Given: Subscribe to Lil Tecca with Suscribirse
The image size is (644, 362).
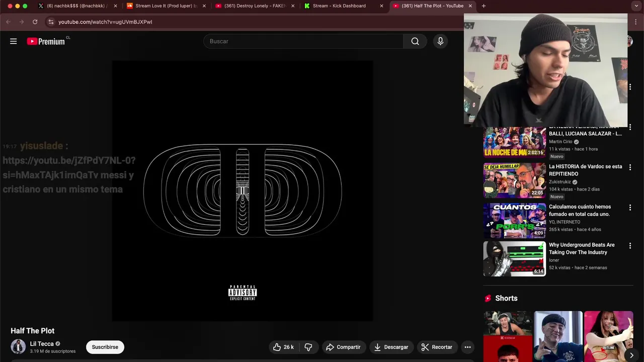Looking at the screenshot, I should coord(105,347).
